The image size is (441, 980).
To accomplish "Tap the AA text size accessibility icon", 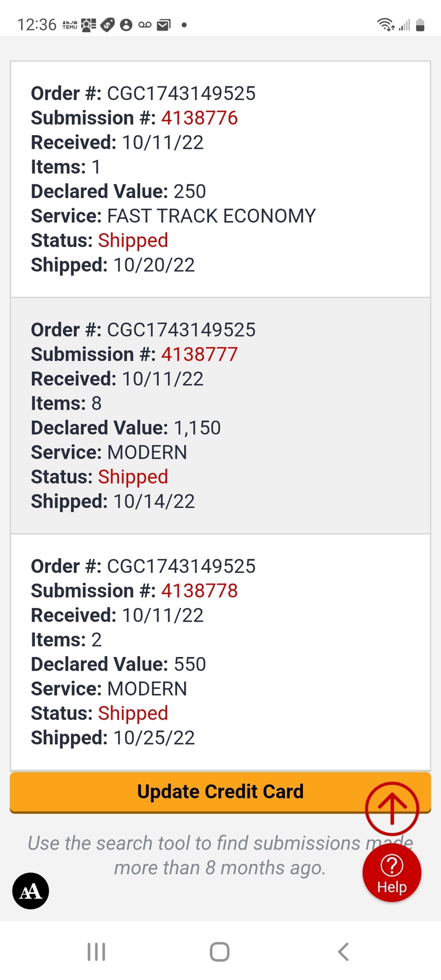I will click(x=31, y=891).
